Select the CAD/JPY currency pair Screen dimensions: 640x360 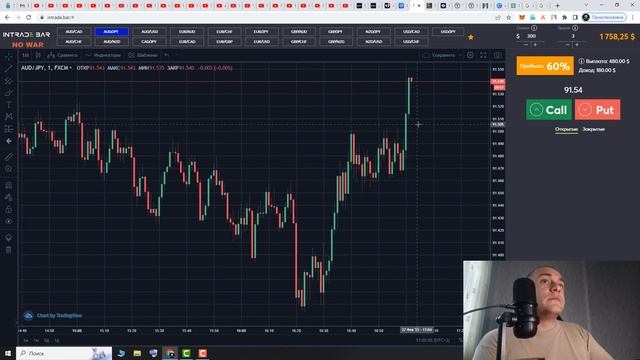pyautogui.click(x=149, y=42)
